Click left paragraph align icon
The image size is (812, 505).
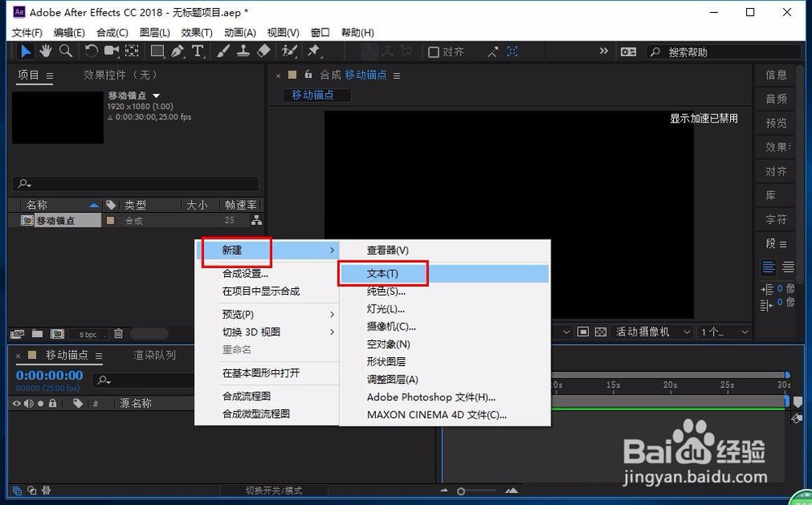[x=768, y=267]
